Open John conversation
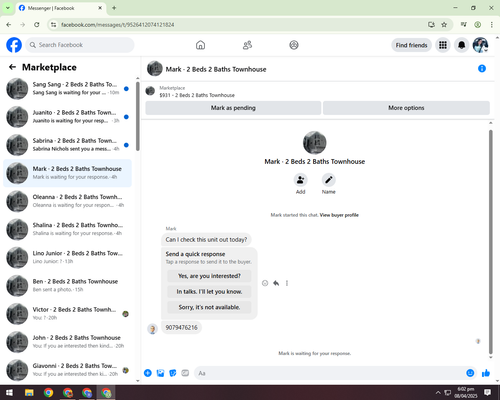Viewport: 500px width, 400px height. coord(67,342)
